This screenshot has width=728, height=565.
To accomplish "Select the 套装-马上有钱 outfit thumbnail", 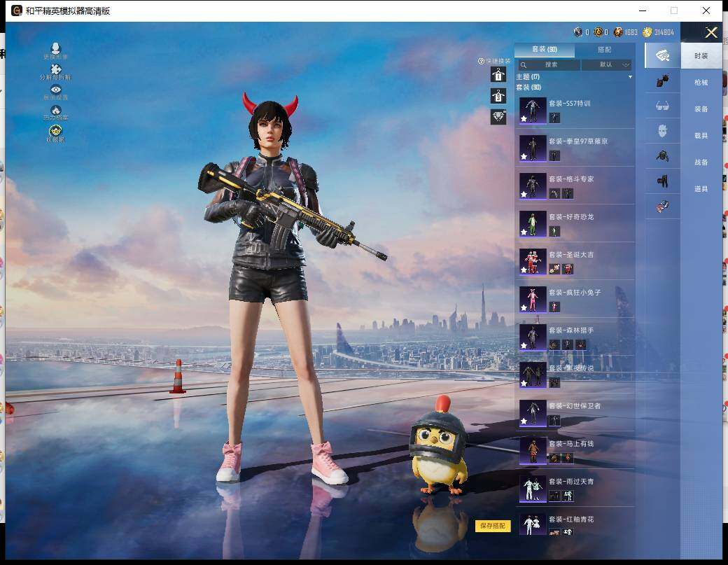I will 533,450.
